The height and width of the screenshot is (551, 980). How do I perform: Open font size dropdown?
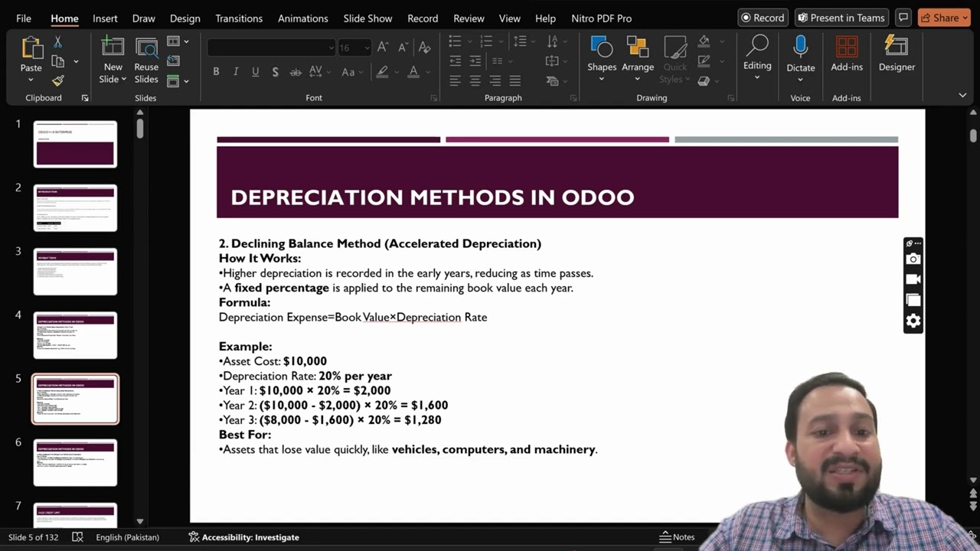[x=367, y=47]
